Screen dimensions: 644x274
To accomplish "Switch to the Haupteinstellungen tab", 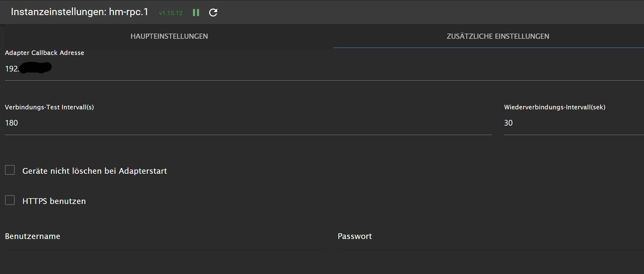I will click(169, 36).
